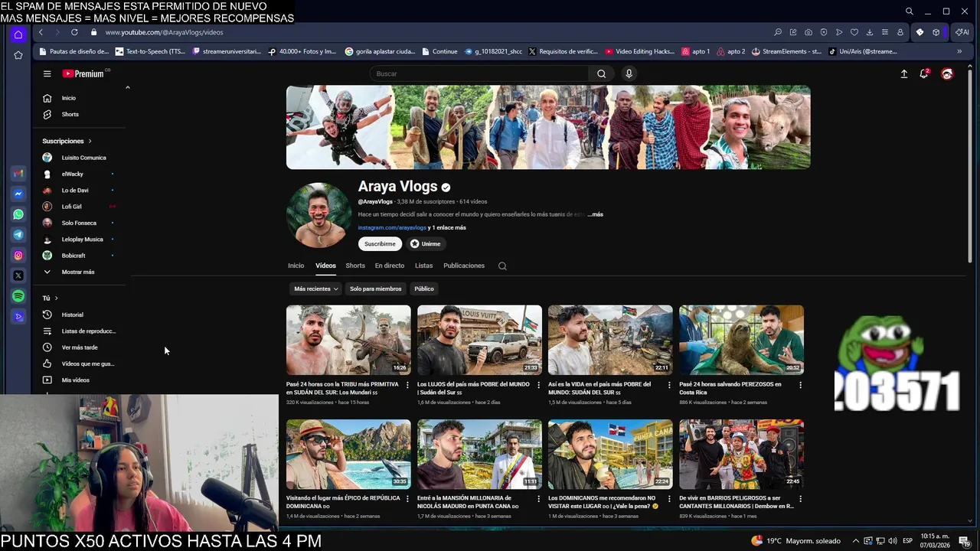Viewport: 980px width, 551px height.
Task: Click the browser address bar URL
Action: pos(164,32)
